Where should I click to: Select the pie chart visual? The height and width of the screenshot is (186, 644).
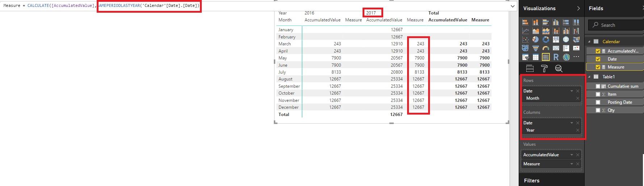536,40
